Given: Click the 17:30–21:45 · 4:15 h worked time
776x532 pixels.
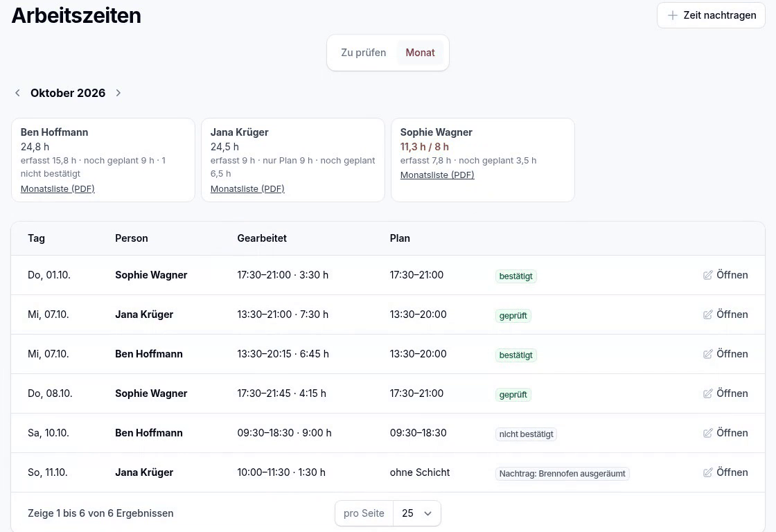Looking at the screenshot, I should tap(281, 393).
